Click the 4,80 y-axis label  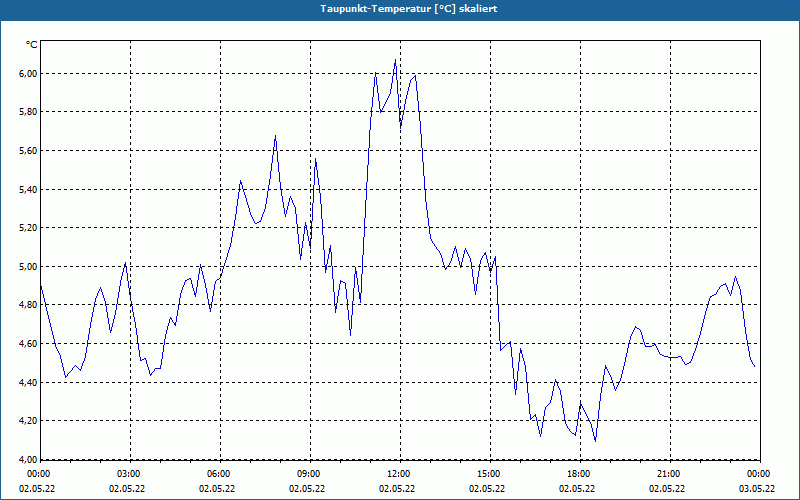(28, 305)
